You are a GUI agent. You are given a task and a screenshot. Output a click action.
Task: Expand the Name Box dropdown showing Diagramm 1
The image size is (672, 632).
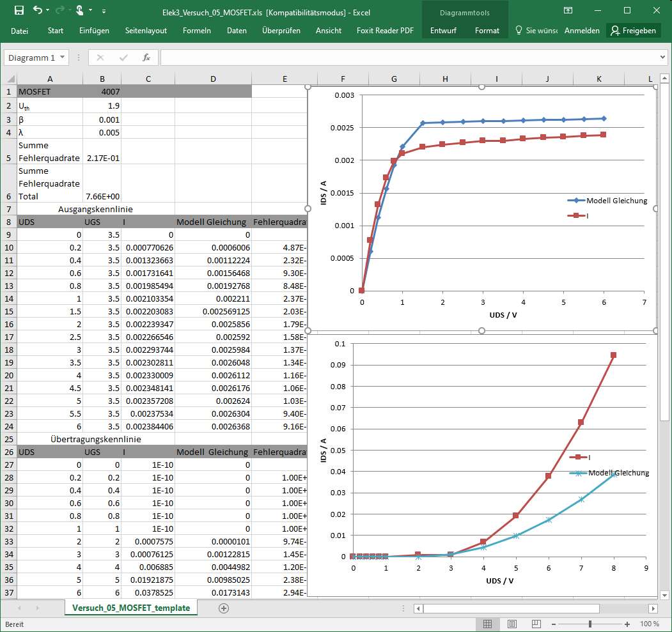pyautogui.click(x=63, y=58)
